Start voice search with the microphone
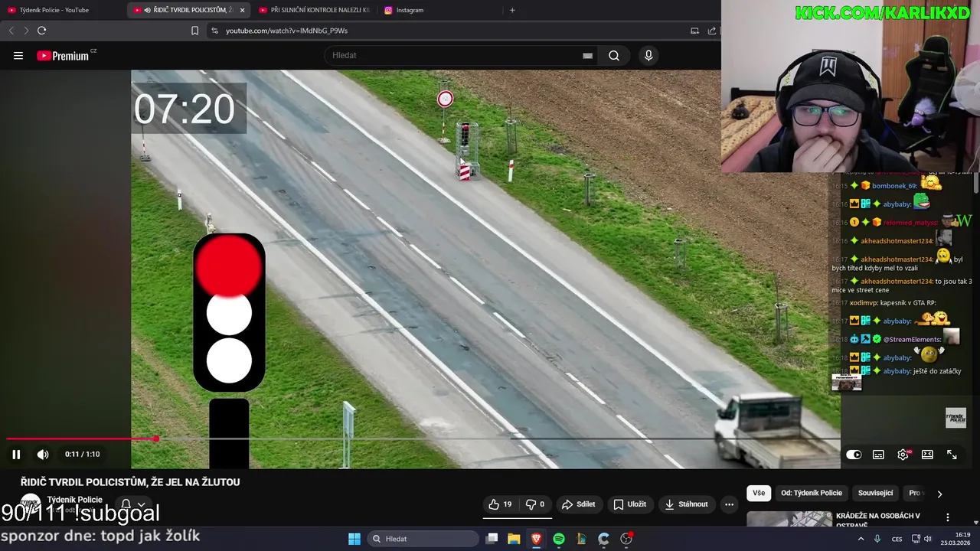 tap(648, 56)
